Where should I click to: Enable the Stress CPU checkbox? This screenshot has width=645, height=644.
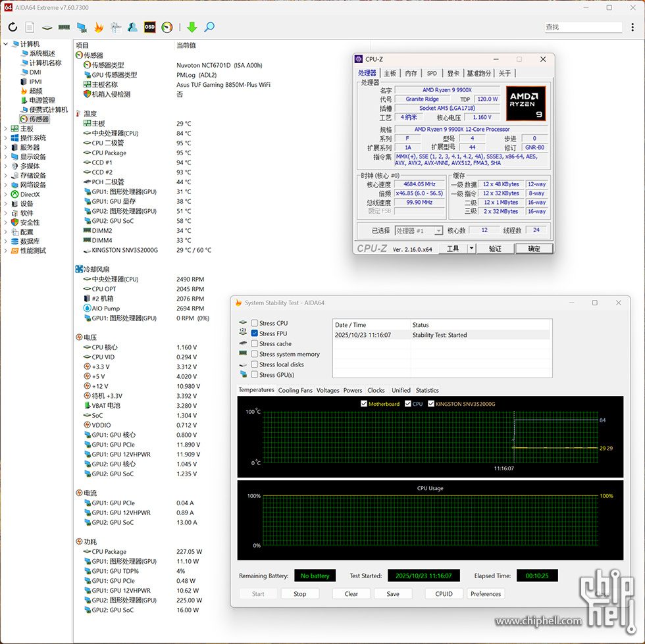pyautogui.click(x=255, y=323)
